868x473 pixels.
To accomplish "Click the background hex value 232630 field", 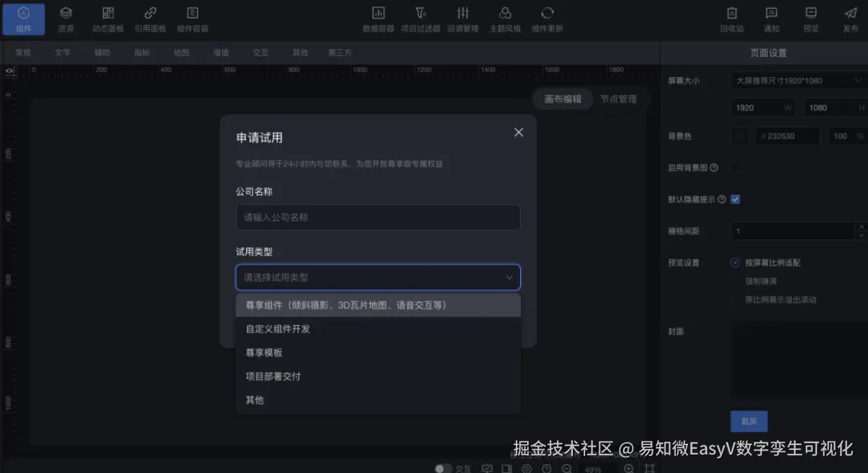I will 787,136.
